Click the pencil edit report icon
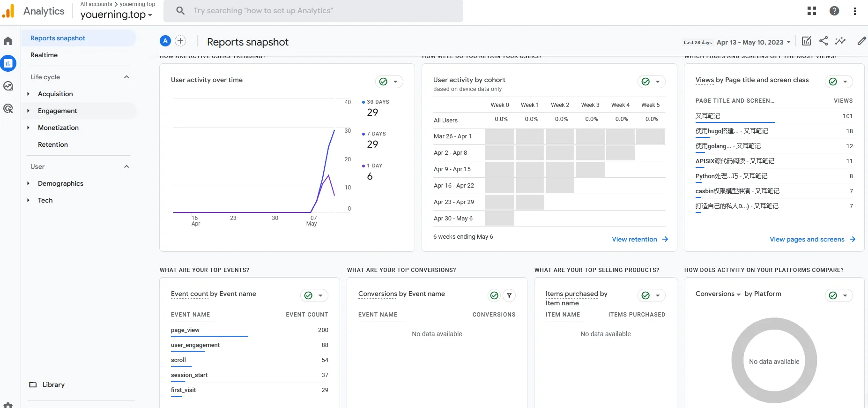Screen dimensions: 868x408 [x=861, y=41]
